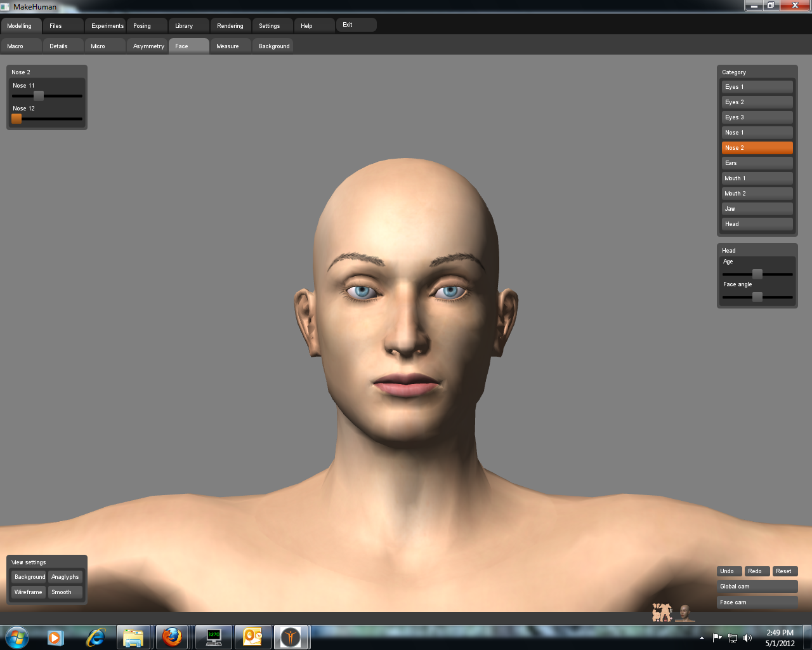Choose the Nose 1 category
Viewport: 812px width, 650px height.
point(757,133)
